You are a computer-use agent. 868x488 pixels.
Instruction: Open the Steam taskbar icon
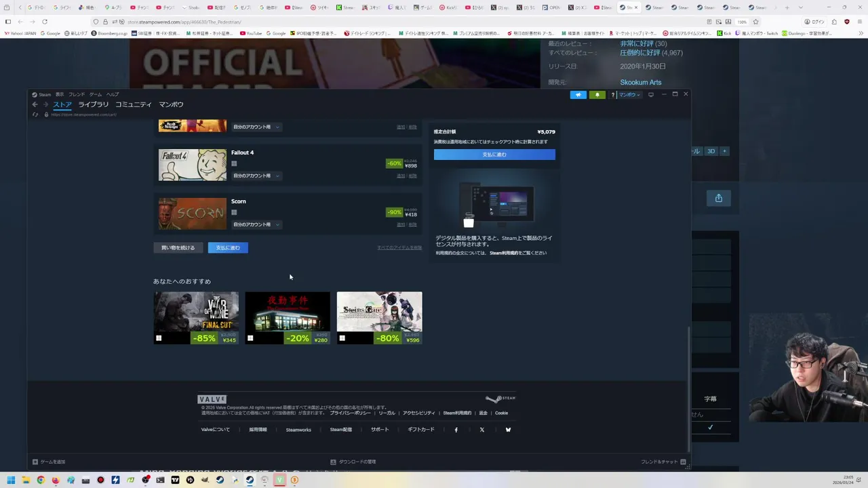250,480
